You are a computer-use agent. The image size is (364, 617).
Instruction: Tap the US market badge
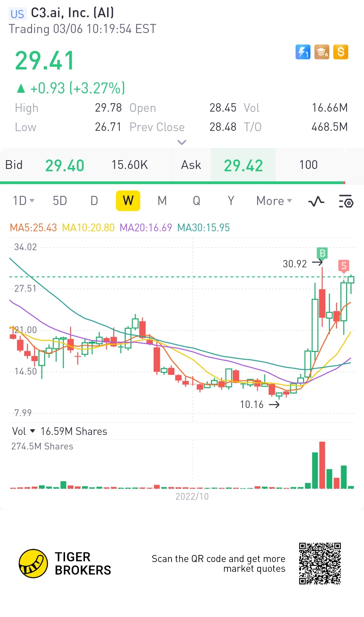pyautogui.click(x=17, y=14)
